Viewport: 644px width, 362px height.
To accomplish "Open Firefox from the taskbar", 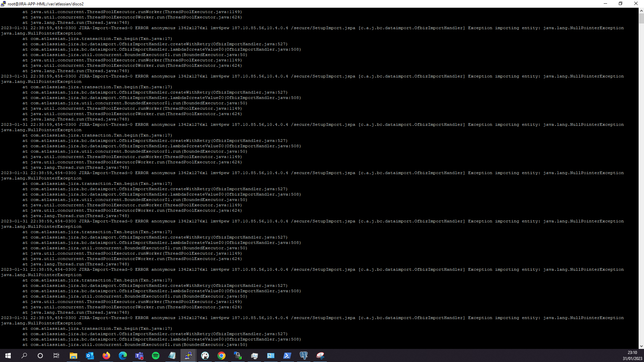I will point(106,356).
